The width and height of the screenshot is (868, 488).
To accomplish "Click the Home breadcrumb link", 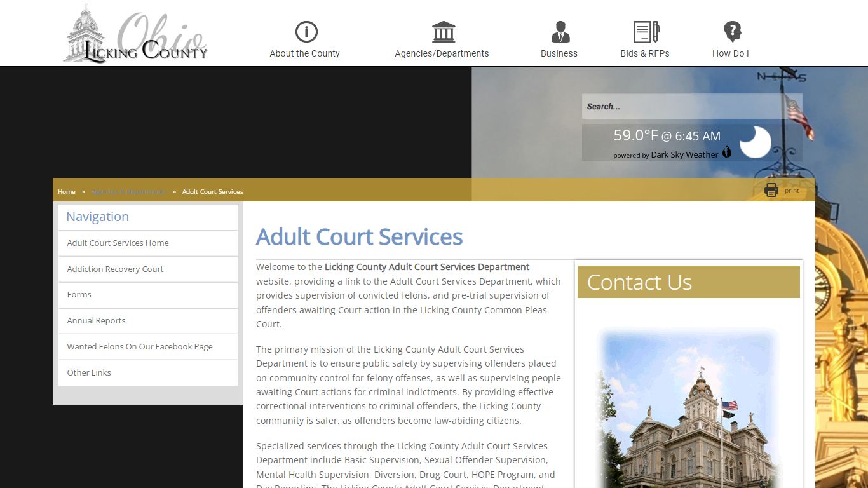I will (x=67, y=191).
